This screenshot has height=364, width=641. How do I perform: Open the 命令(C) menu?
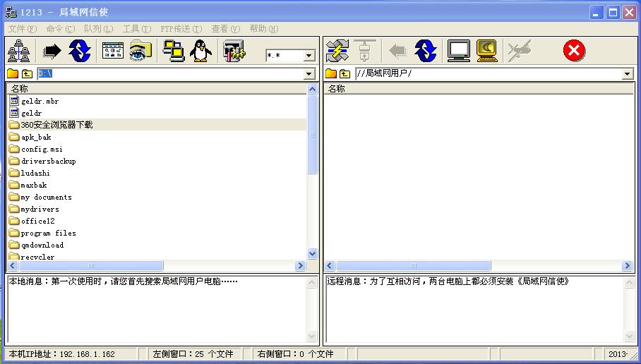pyautogui.click(x=61, y=29)
